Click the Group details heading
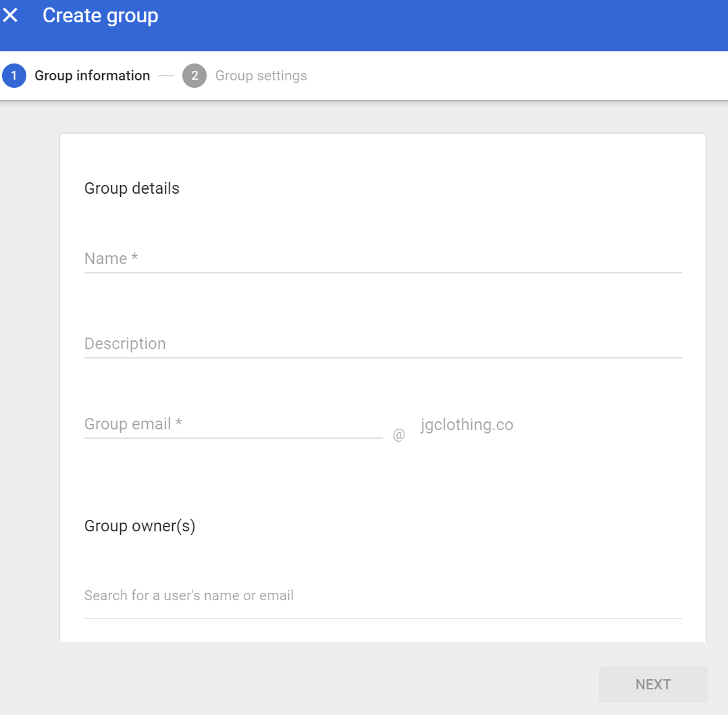The height and width of the screenshot is (715, 728). click(132, 188)
